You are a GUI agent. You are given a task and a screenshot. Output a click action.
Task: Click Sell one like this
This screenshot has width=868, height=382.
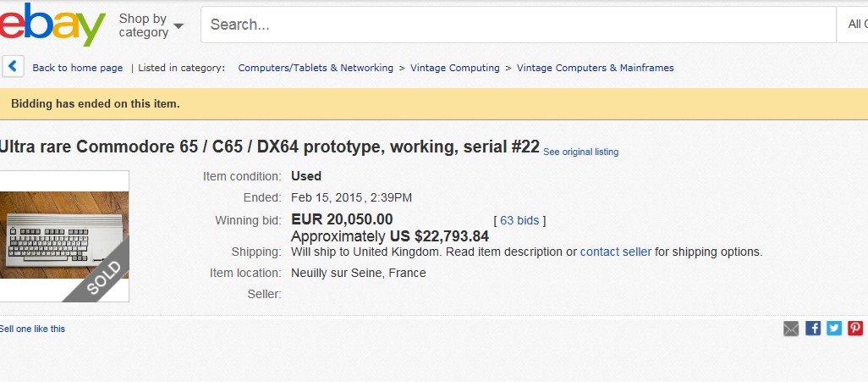click(32, 329)
